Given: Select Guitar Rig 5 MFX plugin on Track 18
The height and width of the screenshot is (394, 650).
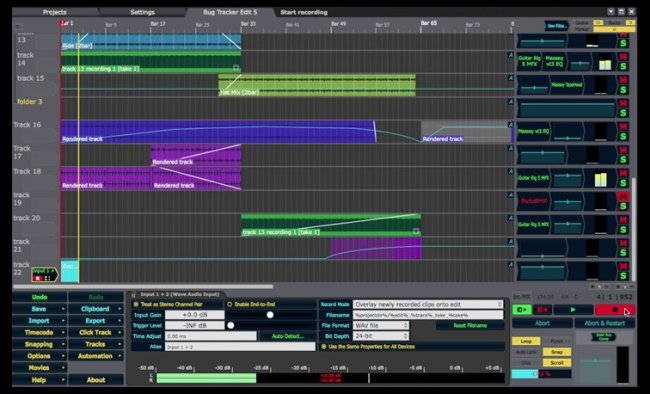Looking at the screenshot, I should 534,178.
